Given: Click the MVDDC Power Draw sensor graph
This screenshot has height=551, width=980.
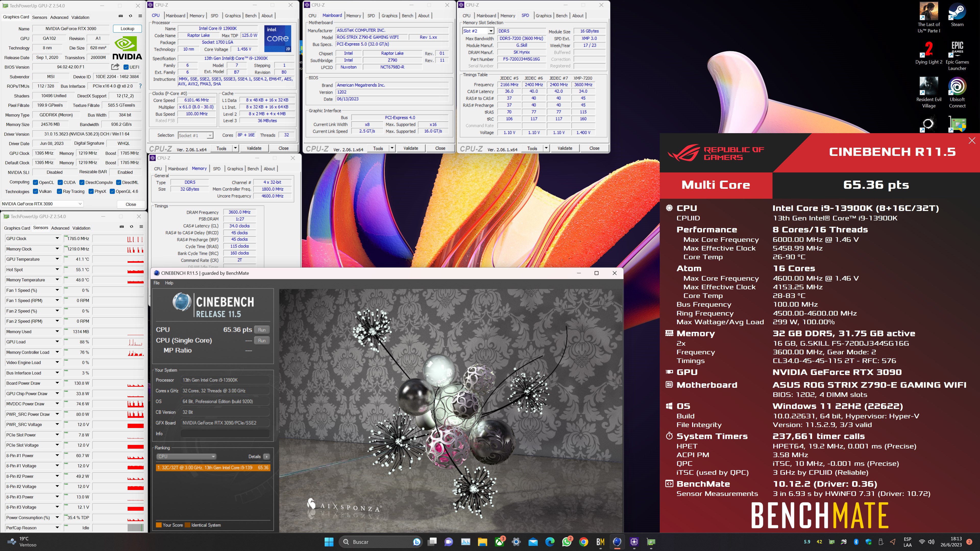Looking at the screenshot, I should click(x=118, y=404).
